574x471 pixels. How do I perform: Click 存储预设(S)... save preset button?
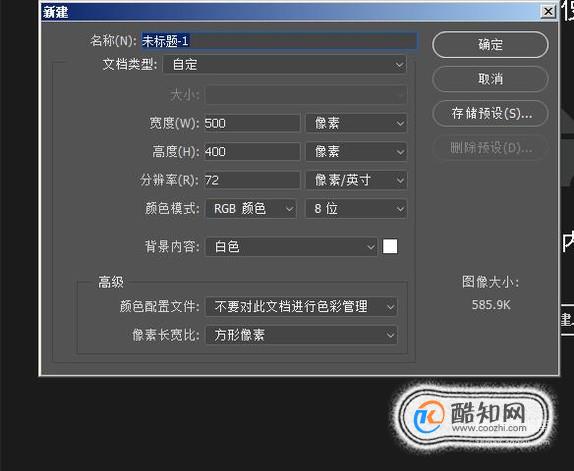coord(490,113)
